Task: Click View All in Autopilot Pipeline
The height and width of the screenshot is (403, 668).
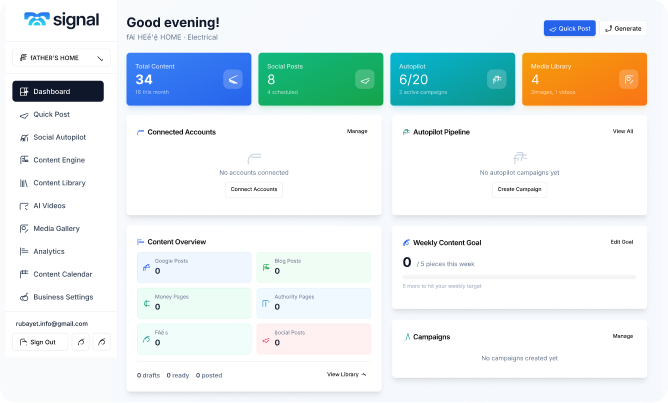Action: pos(623,131)
